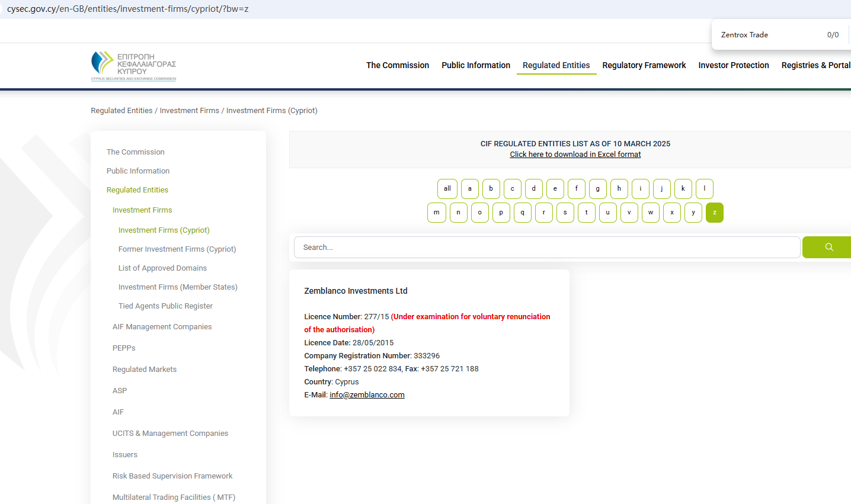Open The Commission in sidebar

[136, 152]
